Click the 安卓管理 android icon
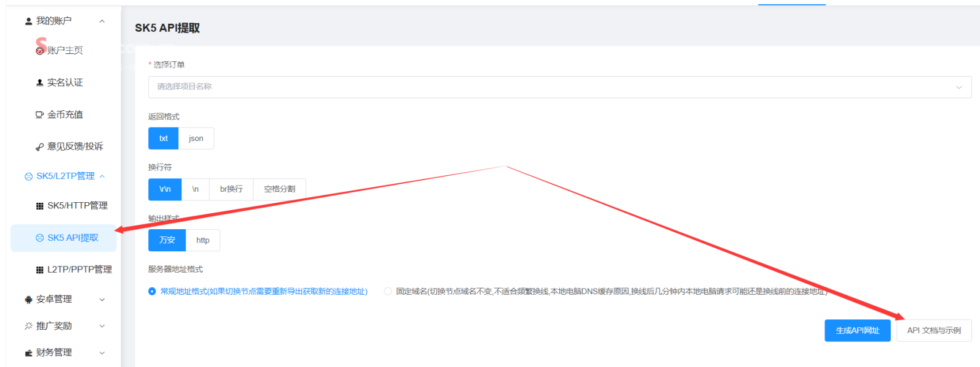The width and height of the screenshot is (980, 367). [x=28, y=300]
